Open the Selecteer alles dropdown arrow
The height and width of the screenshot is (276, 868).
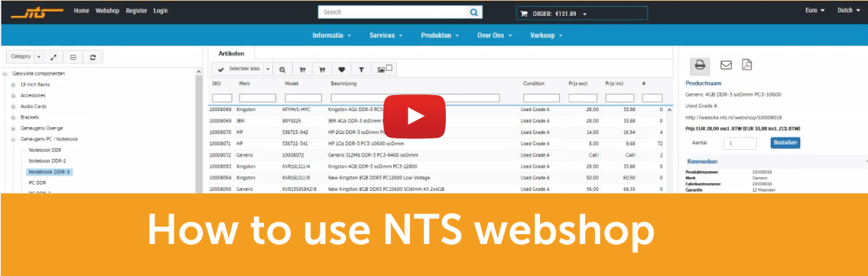(268, 70)
